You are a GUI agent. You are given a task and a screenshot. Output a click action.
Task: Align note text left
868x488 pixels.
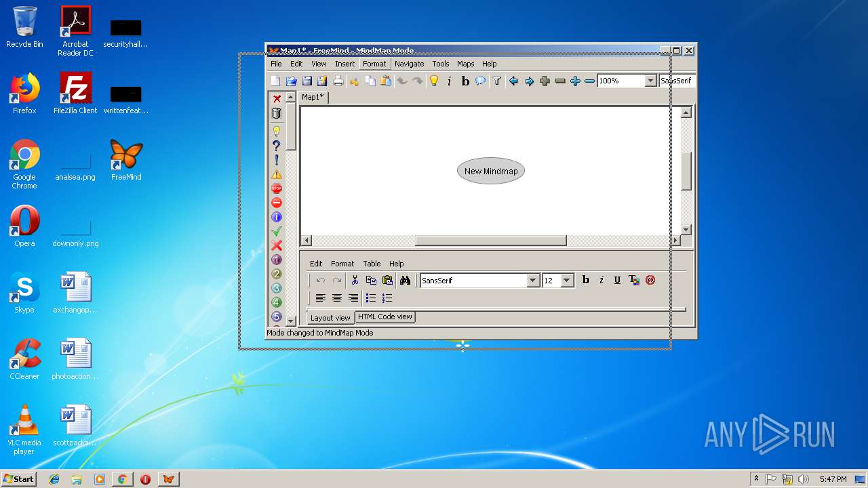pyautogui.click(x=321, y=298)
